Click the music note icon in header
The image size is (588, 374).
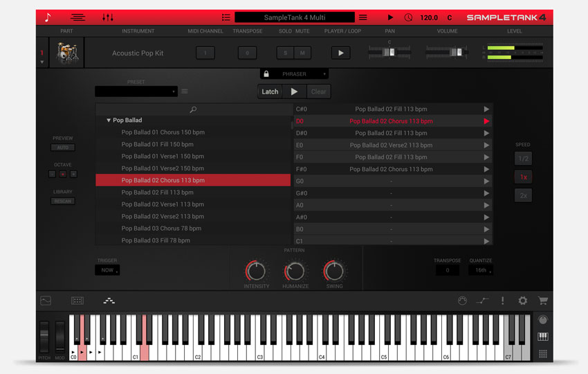[x=47, y=17]
